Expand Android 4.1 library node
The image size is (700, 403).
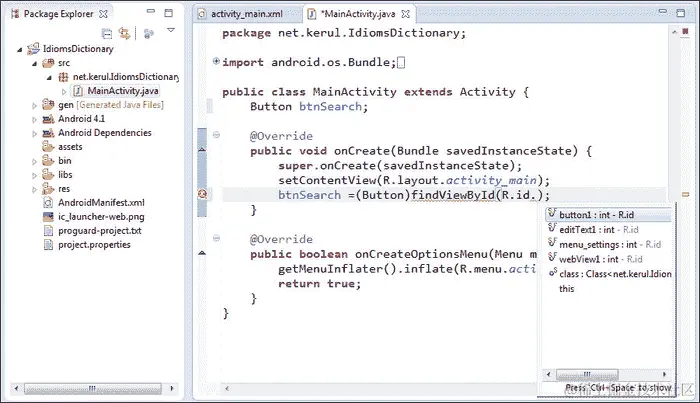[34, 120]
